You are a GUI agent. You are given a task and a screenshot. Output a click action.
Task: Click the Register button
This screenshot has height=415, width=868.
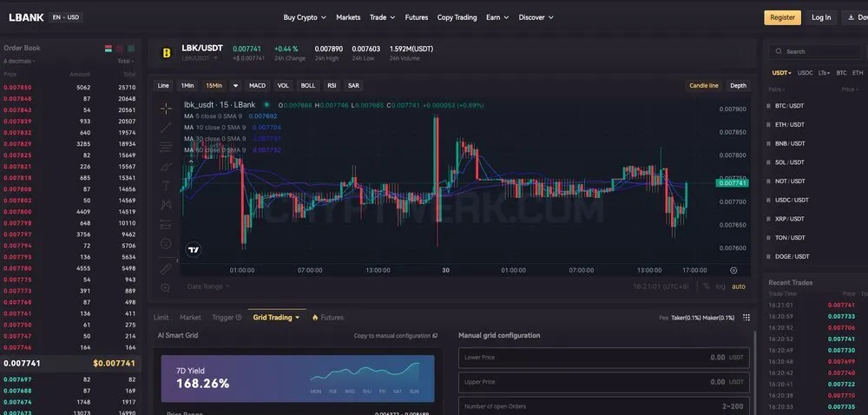(782, 17)
